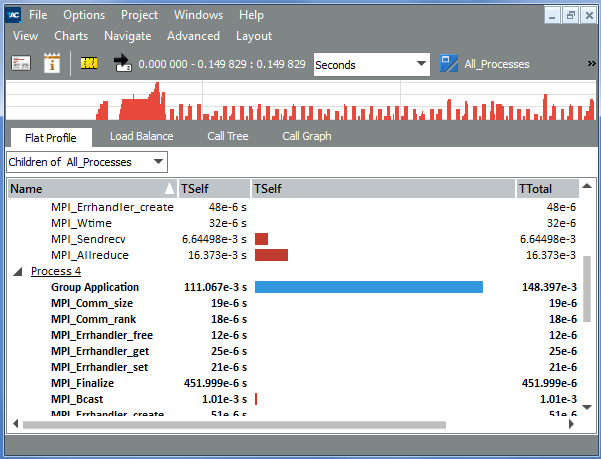
Task: Click the 111.067e-3 s TSelf value
Action: pyautogui.click(x=215, y=287)
